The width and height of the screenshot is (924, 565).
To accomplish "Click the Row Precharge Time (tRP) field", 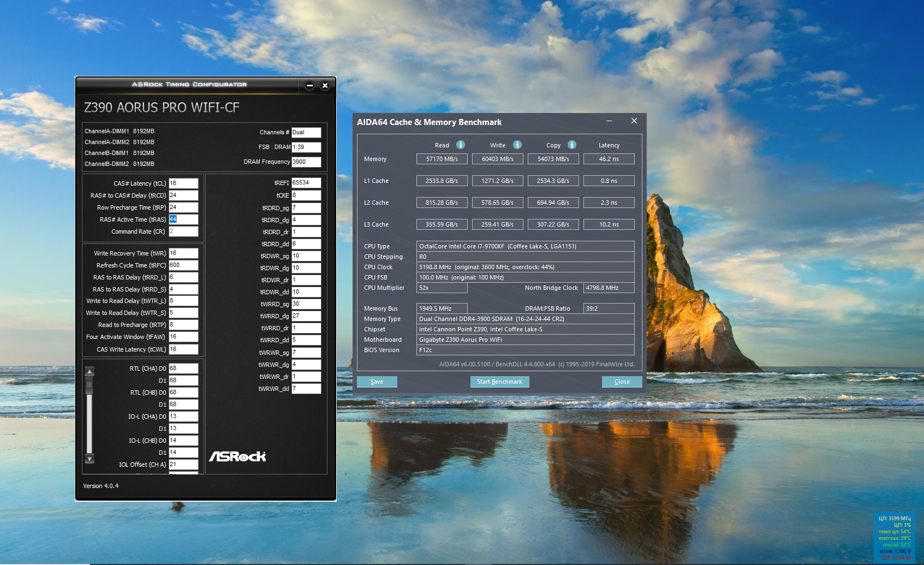I will pyautogui.click(x=183, y=207).
